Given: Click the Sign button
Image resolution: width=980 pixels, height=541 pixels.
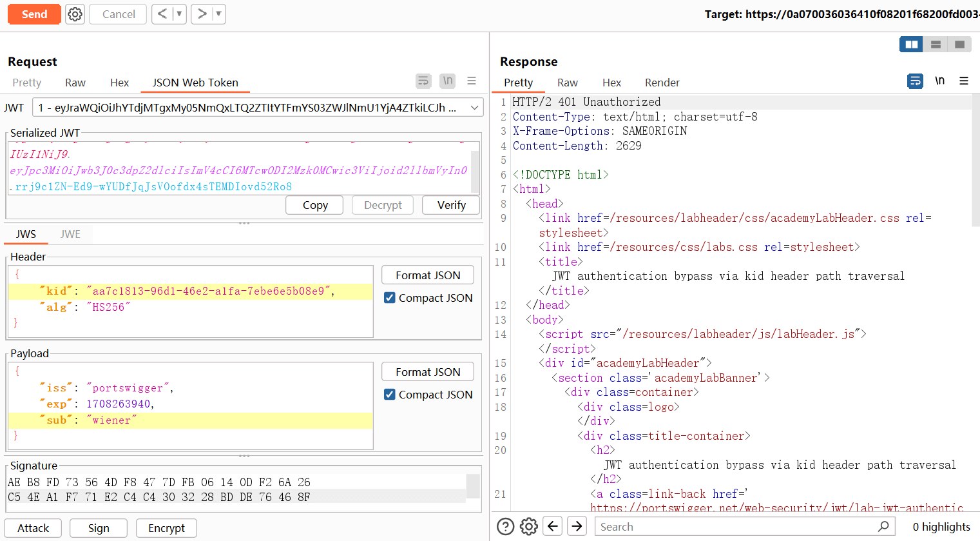Looking at the screenshot, I should pos(99,528).
